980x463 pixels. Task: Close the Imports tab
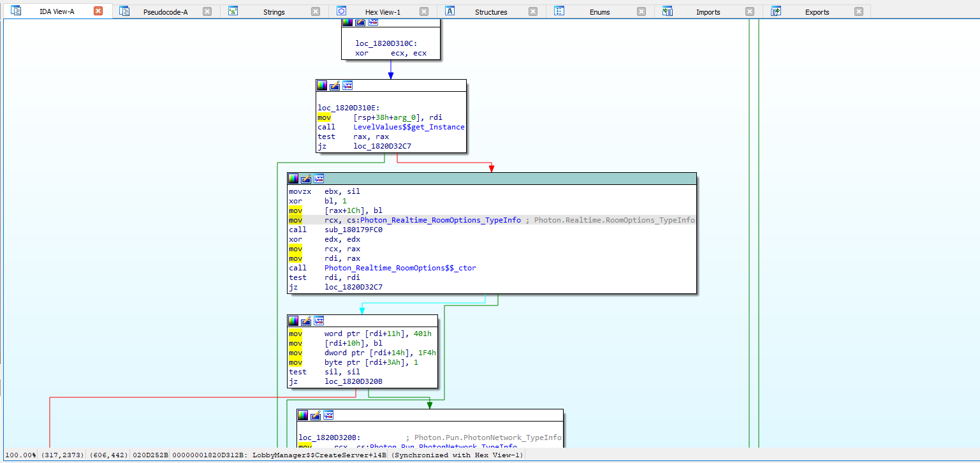(x=750, y=11)
